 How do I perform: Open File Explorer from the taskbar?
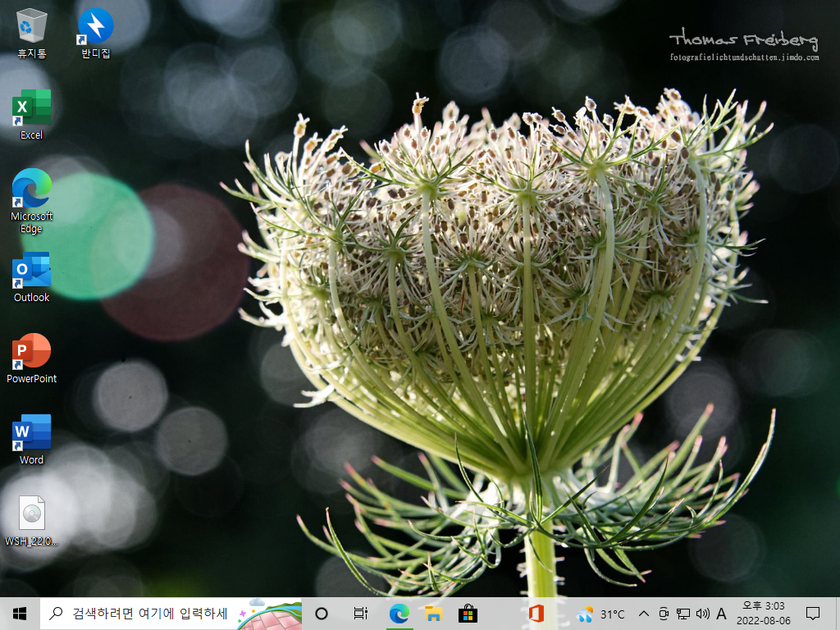click(433, 614)
